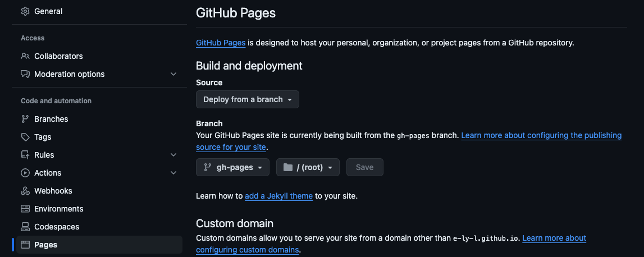Click the Actions play icon
This screenshot has width=644, height=257.
tap(25, 173)
